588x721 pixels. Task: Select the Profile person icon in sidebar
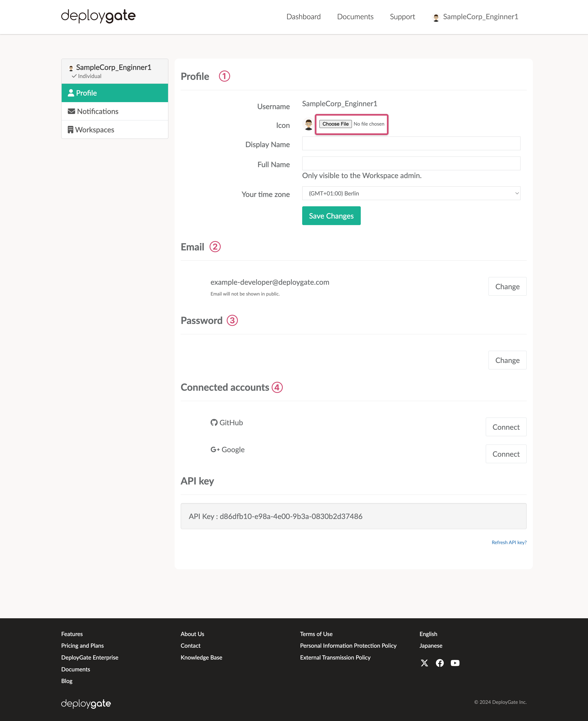(x=71, y=93)
